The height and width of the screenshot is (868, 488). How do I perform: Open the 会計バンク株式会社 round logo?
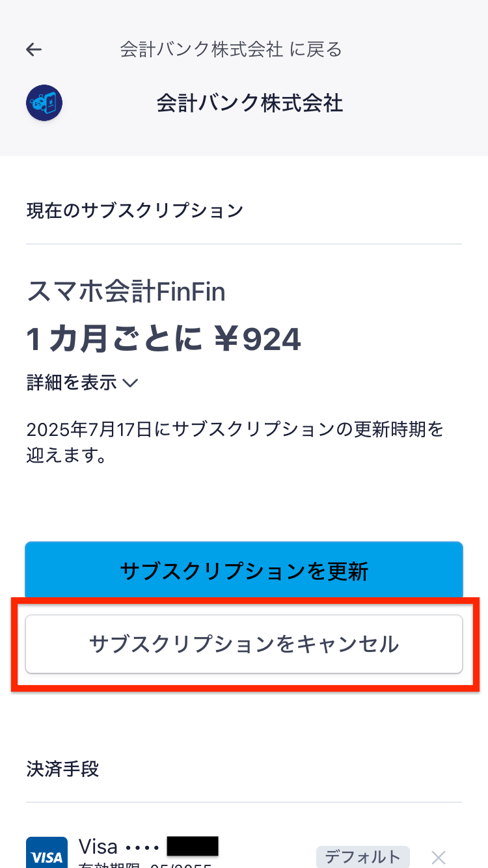coord(44,103)
